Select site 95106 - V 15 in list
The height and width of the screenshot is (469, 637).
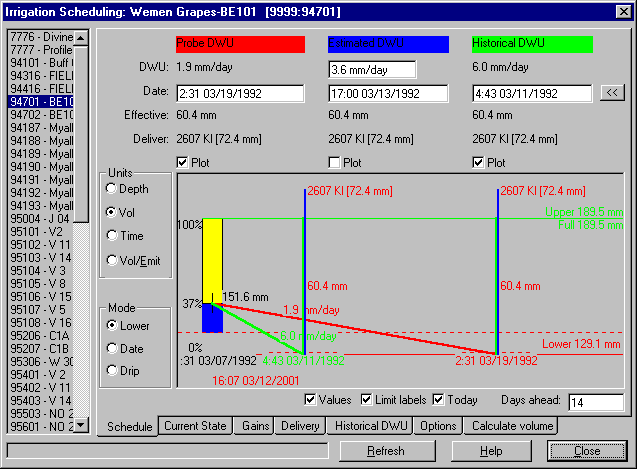point(41,297)
